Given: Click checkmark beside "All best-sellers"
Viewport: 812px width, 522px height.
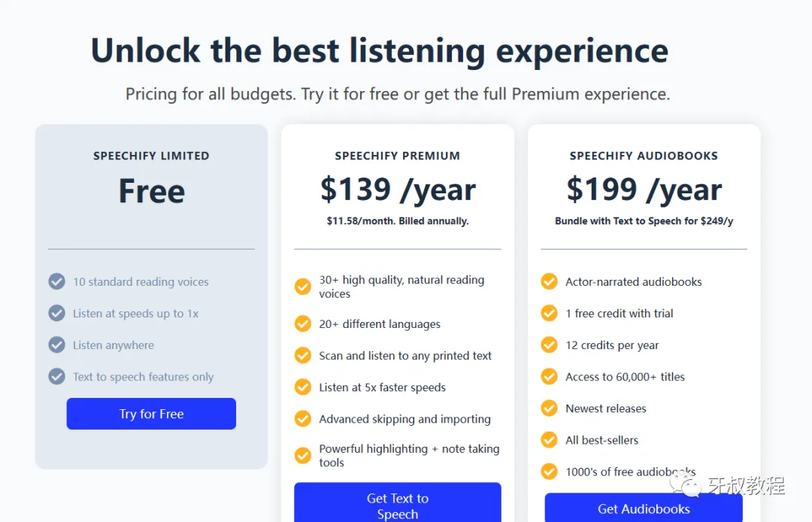Looking at the screenshot, I should coord(550,439).
